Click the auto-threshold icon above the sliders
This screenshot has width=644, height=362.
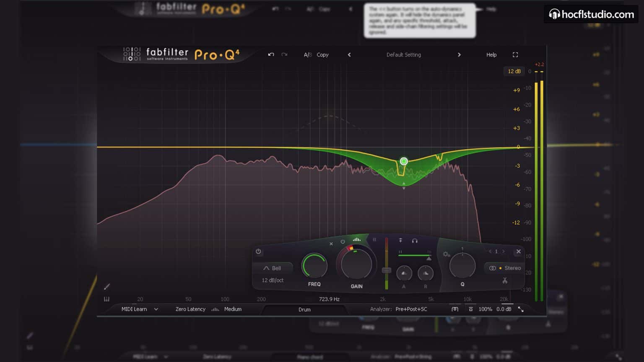point(400,240)
